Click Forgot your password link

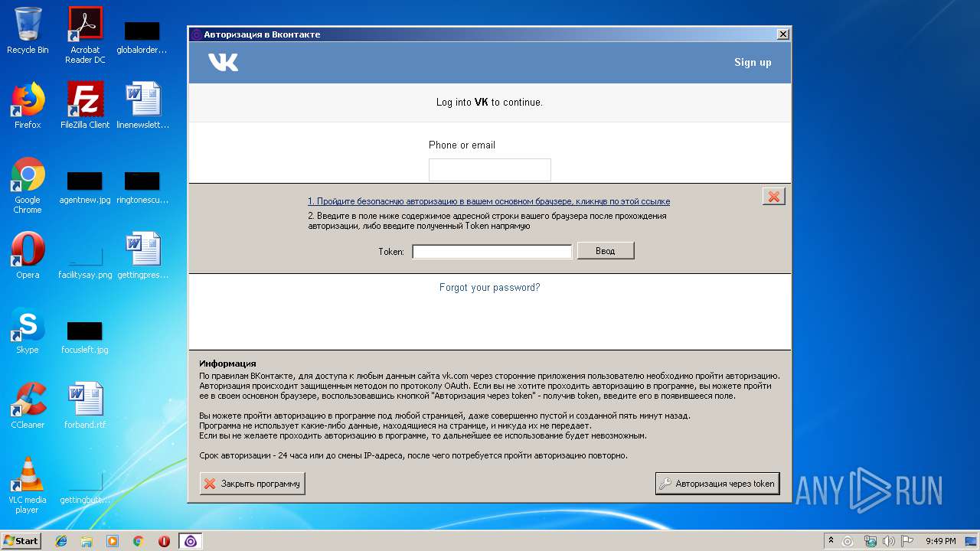[x=490, y=288]
